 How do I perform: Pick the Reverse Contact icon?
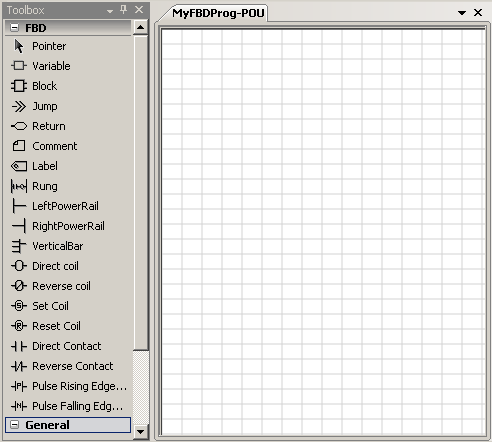click(19, 366)
